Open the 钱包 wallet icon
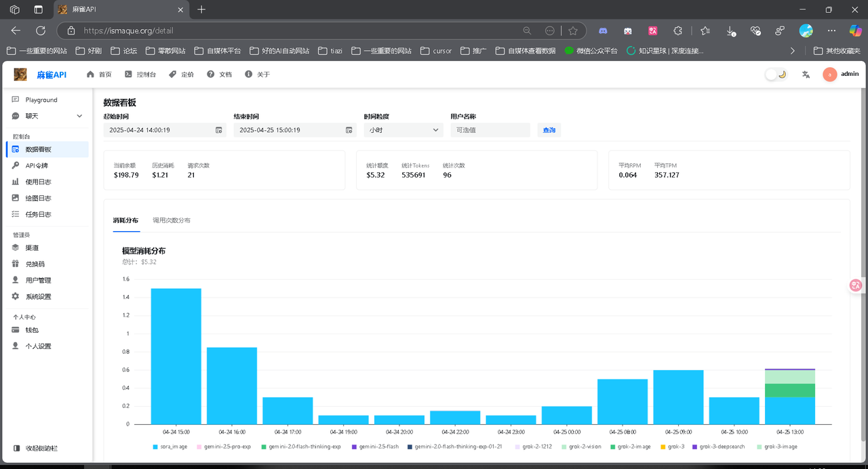The height and width of the screenshot is (469, 868). pos(16,329)
